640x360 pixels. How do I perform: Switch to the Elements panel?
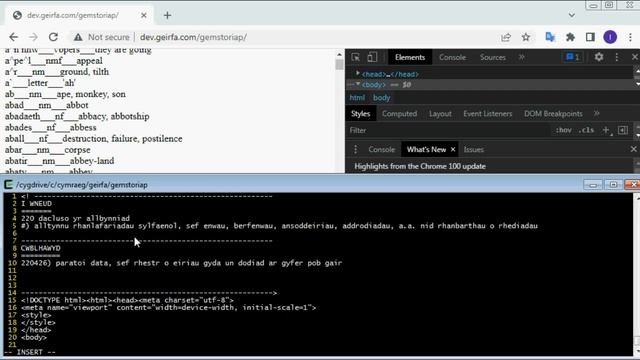click(x=410, y=58)
